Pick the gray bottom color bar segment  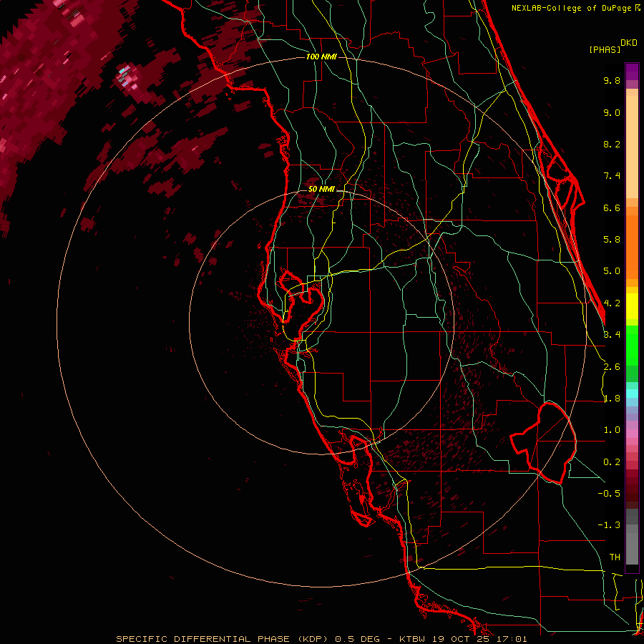pyautogui.click(x=632, y=550)
